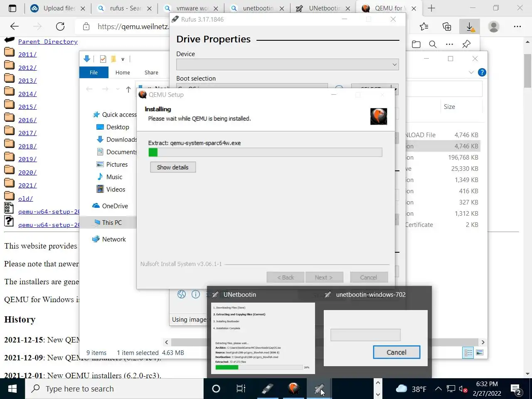Click Show details in QEMU Setup
This screenshot has height=399, width=532.
point(173,167)
